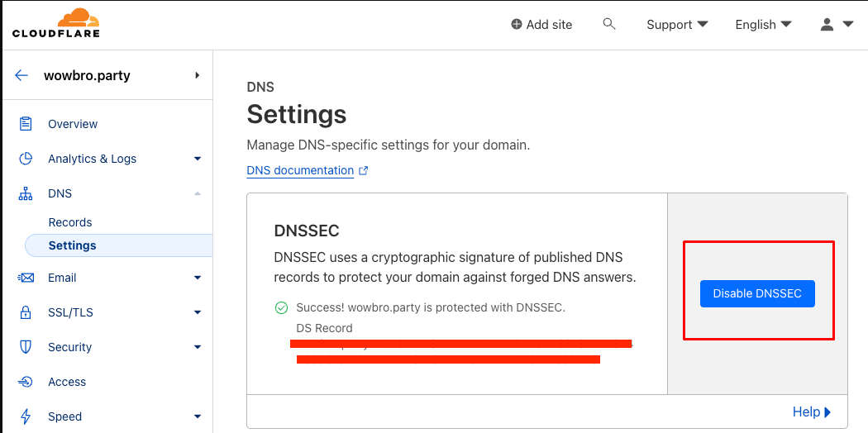The image size is (868, 433).
Task: Open the DNS documentation link
Action: pyautogui.click(x=300, y=170)
